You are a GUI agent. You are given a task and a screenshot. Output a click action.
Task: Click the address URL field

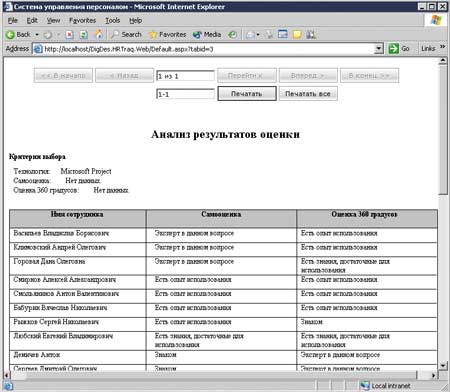pyautogui.click(x=208, y=49)
